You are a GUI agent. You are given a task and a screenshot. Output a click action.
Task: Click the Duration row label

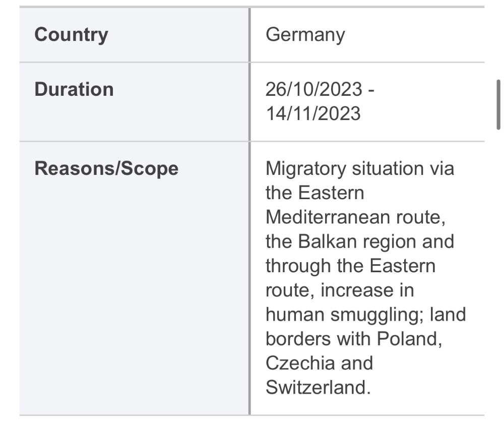74,89
